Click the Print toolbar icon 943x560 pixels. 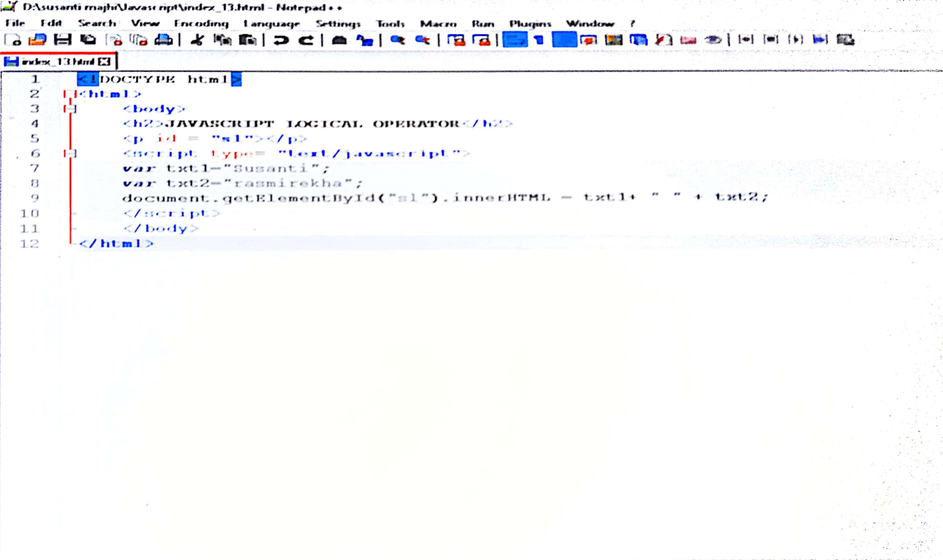coord(163,40)
